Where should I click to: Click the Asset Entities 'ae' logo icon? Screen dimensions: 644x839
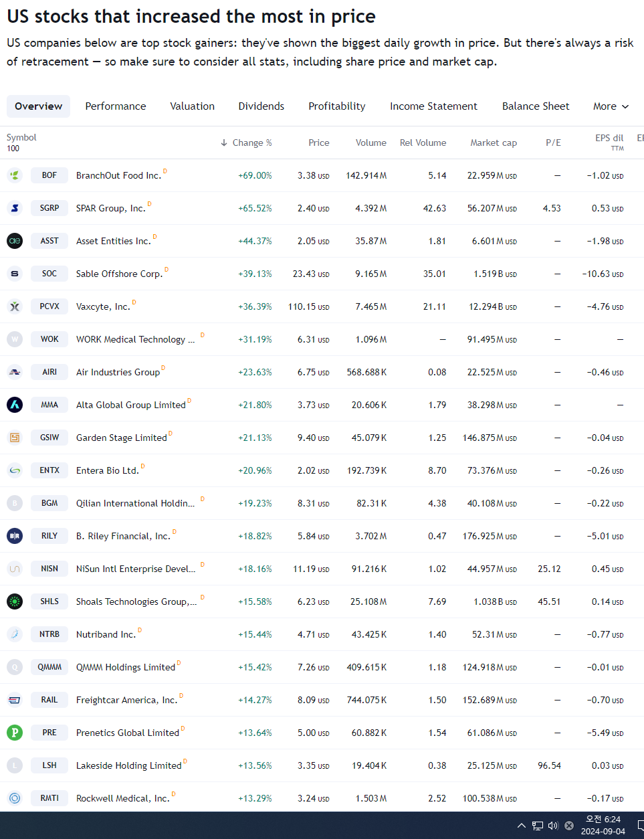15,241
